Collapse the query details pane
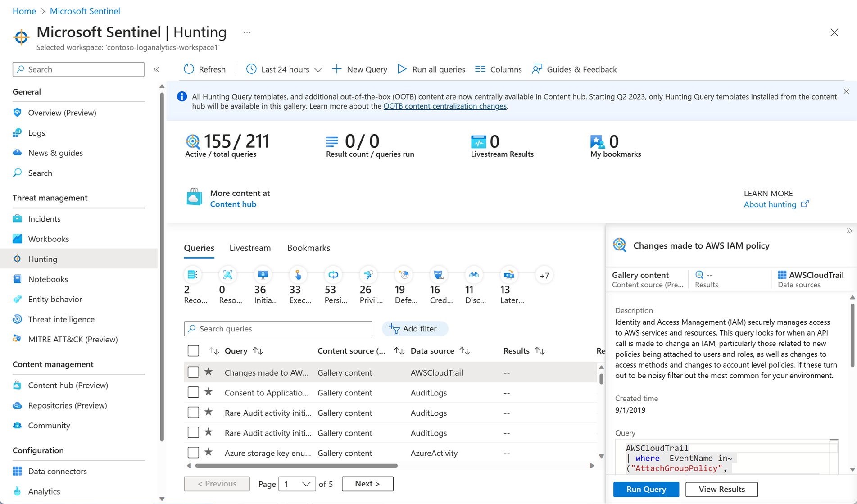857x504 pixels. [x=849, y=231]
